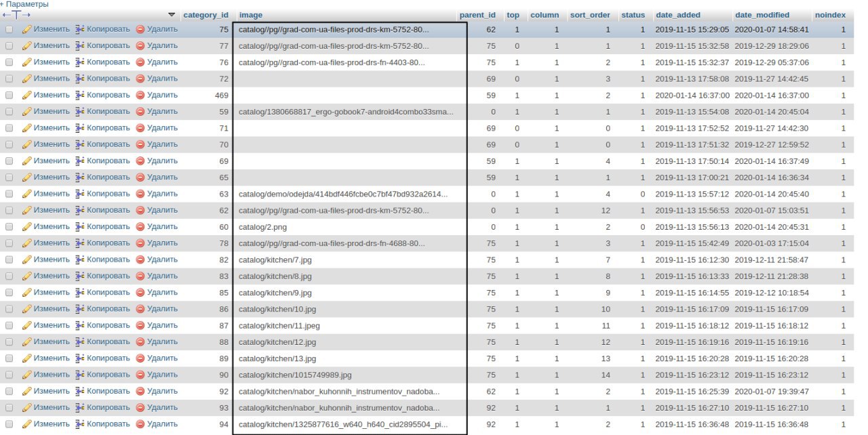This screenshot has height=435, width=868.
Task: Click the red delete icon for category_id 63
Action: pyautogui.click(x=140, y=194)
